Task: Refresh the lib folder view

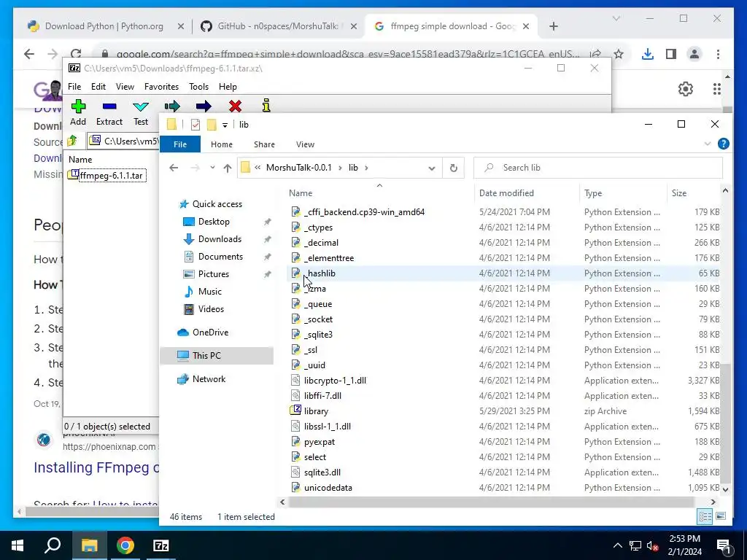Action: click(454, 168)
